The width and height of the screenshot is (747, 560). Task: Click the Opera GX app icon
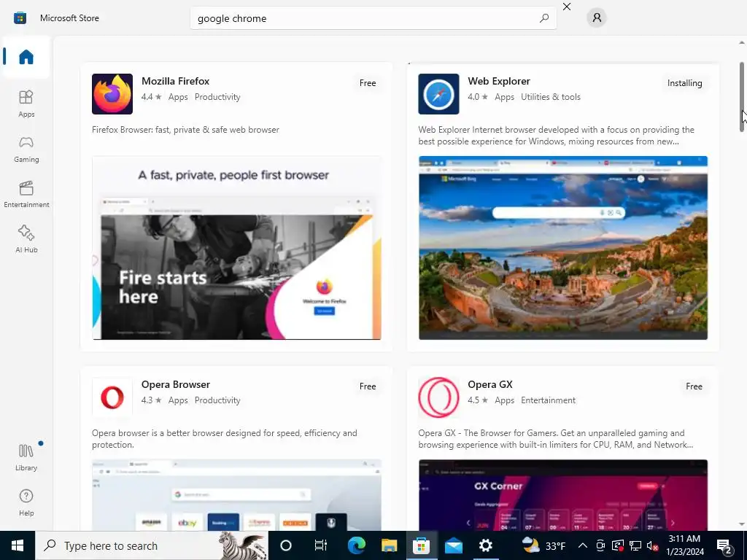coord(438,397)
